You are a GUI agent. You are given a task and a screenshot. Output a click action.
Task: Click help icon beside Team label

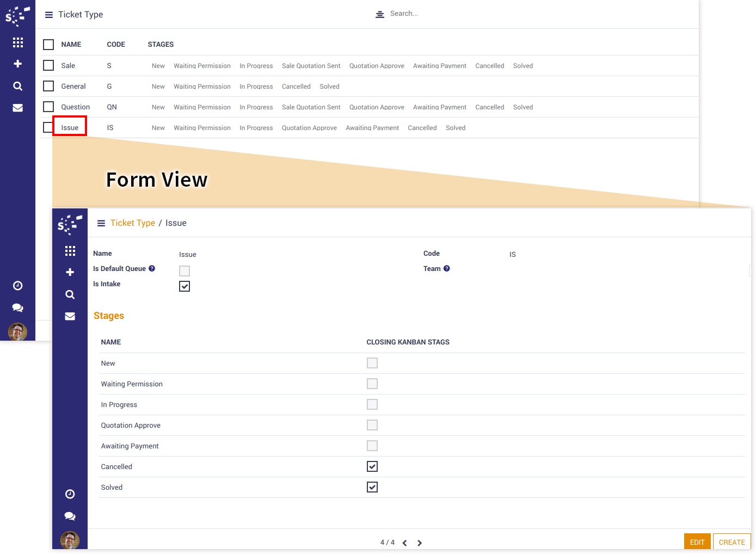point(446,268)
